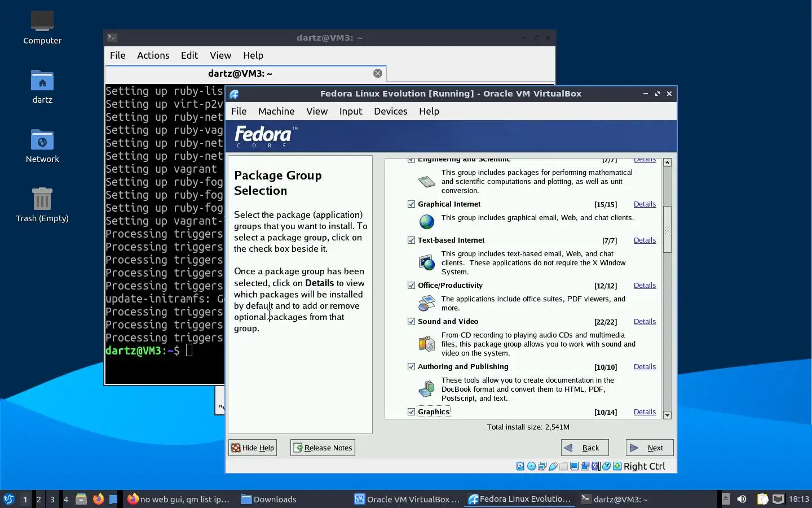812x508 pixels.
Task: Switch to workspace 3 in the pager
Action: 52,499
